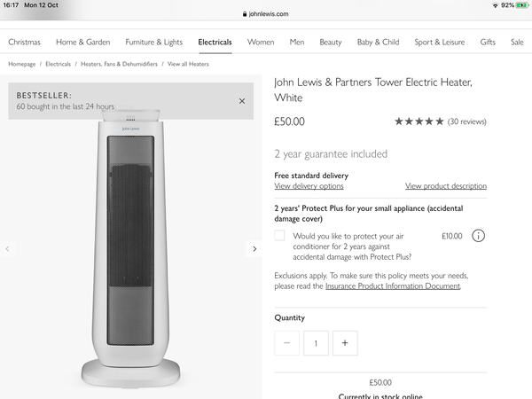
Task: Click the 30 reviews link
Action: (x=467, y=121)
